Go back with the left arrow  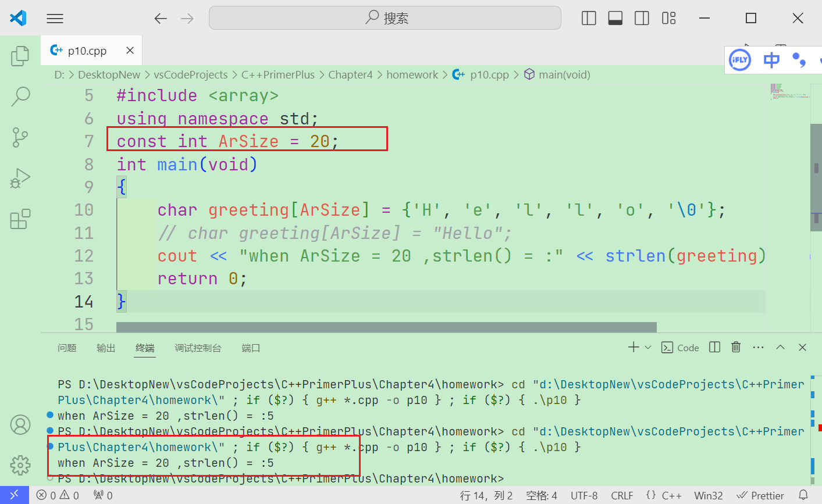[161, 19]
